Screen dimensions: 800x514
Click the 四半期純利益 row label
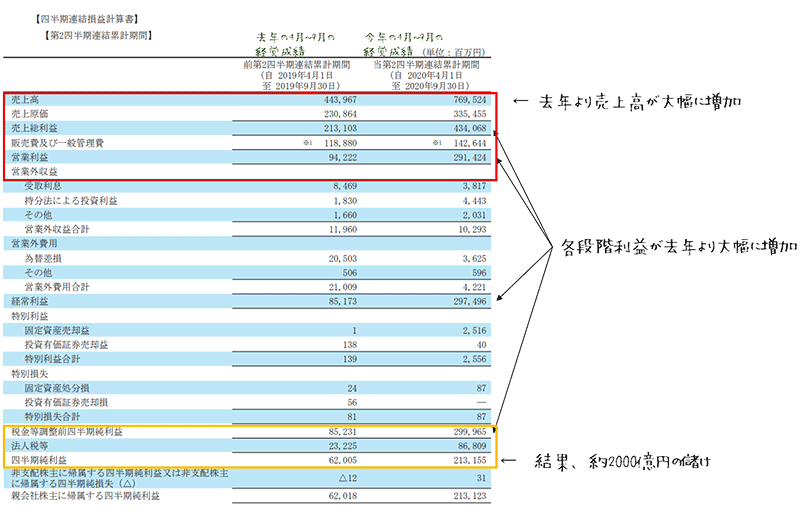point(39,460)
